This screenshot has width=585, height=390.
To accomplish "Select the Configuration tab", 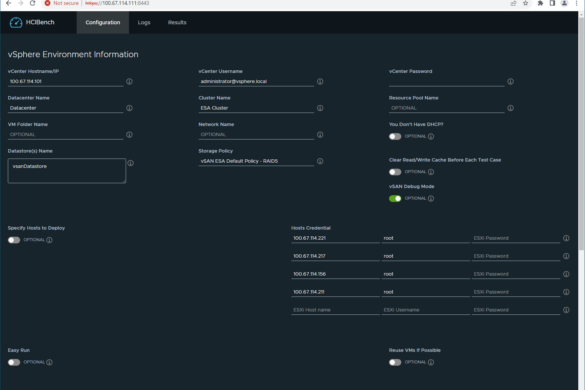I will pyautogui.click(x=103, y=22).
